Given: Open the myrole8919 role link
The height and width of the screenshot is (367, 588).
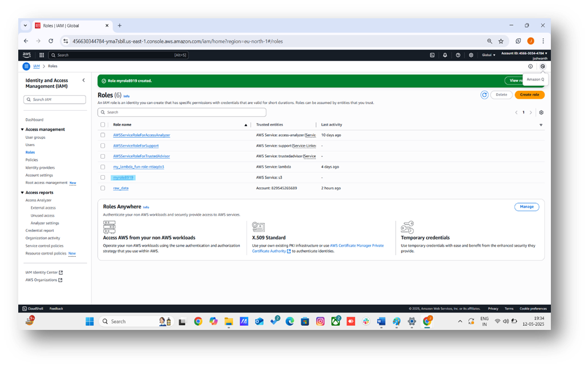Looking at the screenshot, I should coord(123,178).
